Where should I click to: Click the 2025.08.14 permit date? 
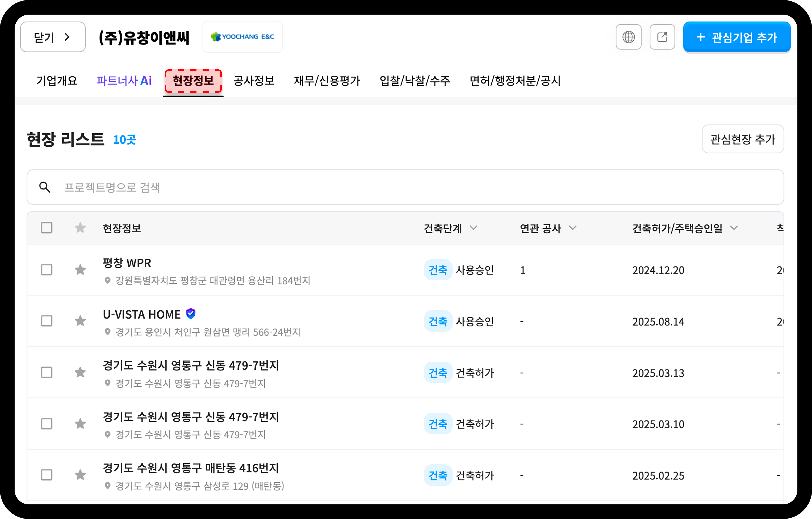(658, 321)
